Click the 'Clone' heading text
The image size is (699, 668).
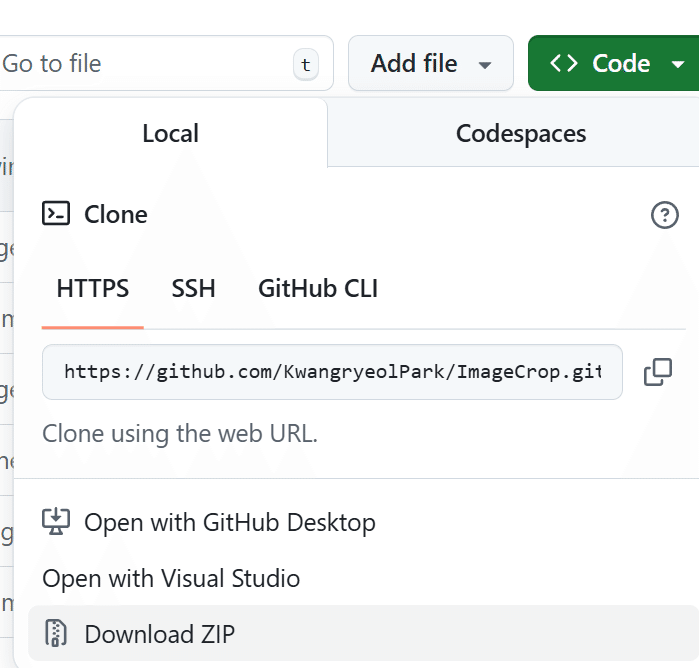116,214
